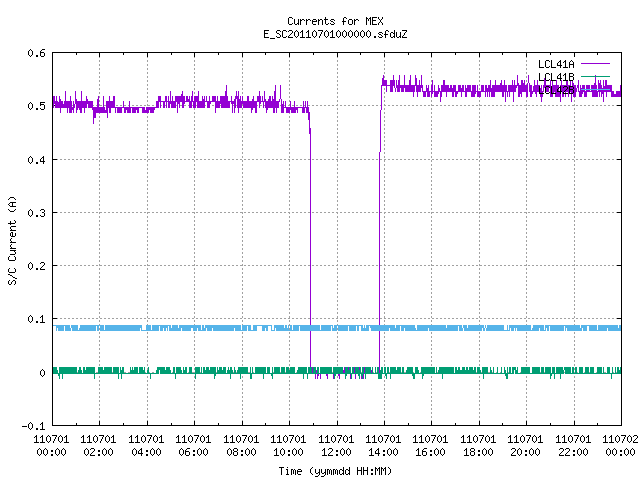Select the 0.2 y-axis tick value

[x=36, y=266]
